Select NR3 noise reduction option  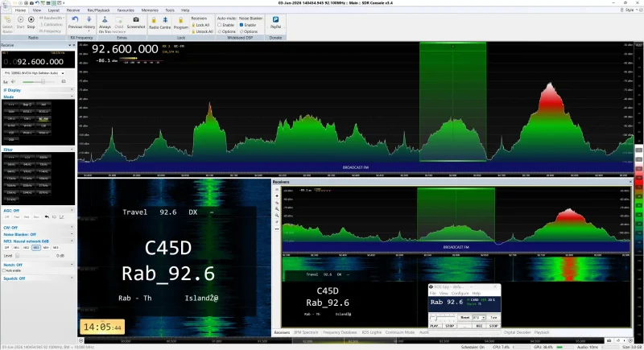[x=36, y=248]
